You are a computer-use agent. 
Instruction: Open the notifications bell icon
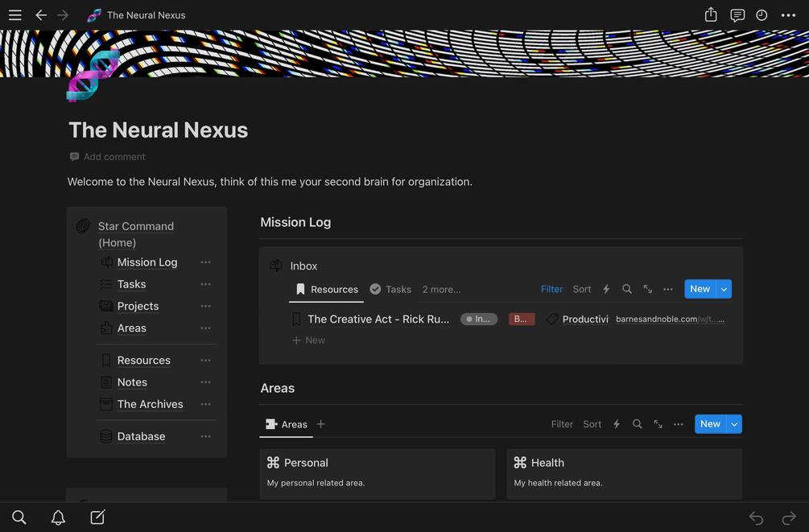[57, 518]
